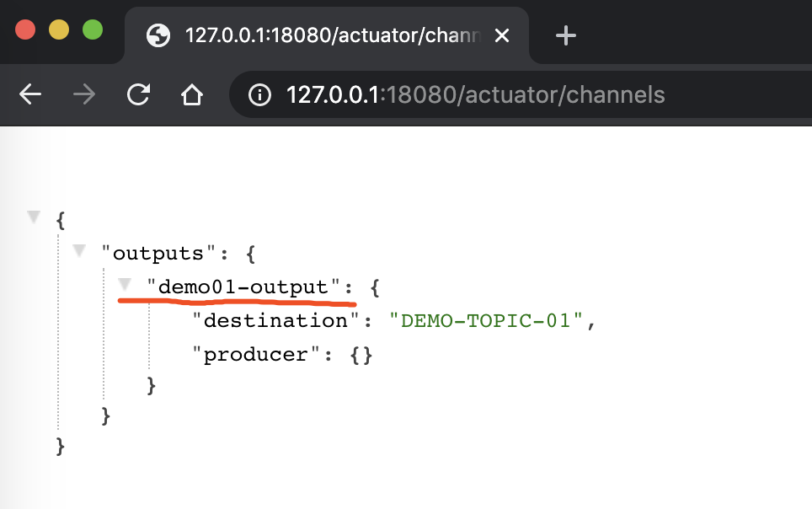
Task: Click the forward navigation arrow
Action: tap(84, 95)
